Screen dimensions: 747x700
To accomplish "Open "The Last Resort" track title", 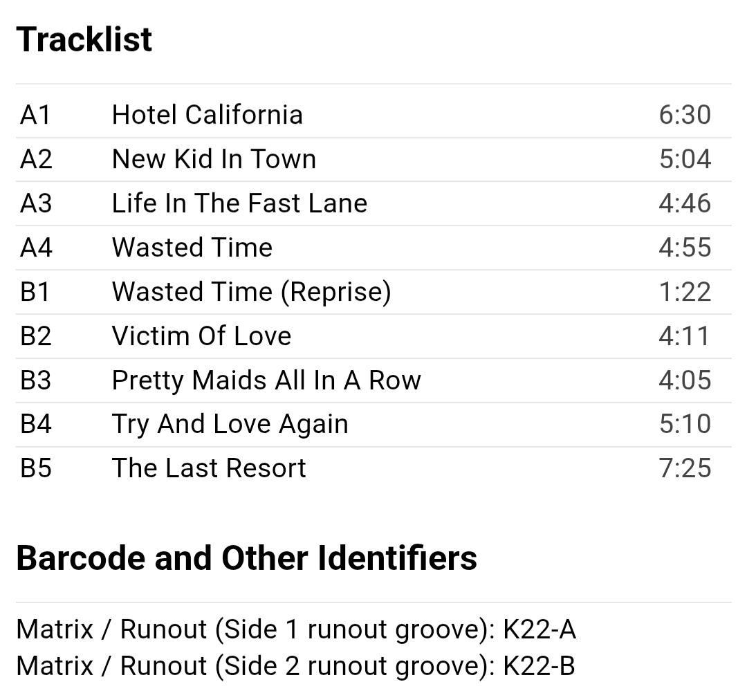I will [209, 468].
